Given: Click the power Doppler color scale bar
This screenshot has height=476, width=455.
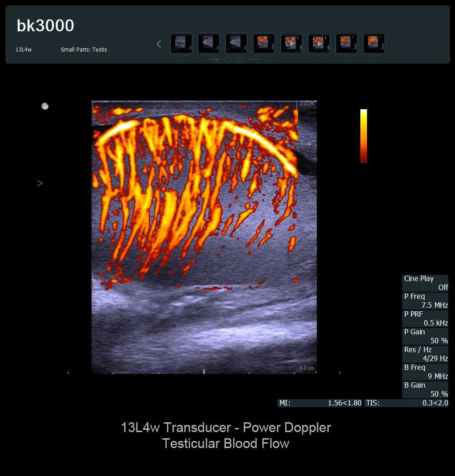Looking at the screenshot, I should [363, 136].
